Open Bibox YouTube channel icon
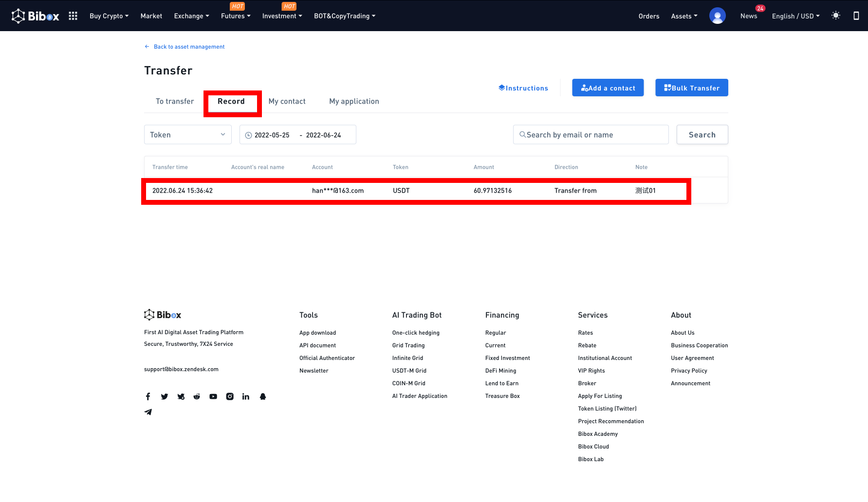The width and height of the screenshot is (868, 502). point(213,396)
